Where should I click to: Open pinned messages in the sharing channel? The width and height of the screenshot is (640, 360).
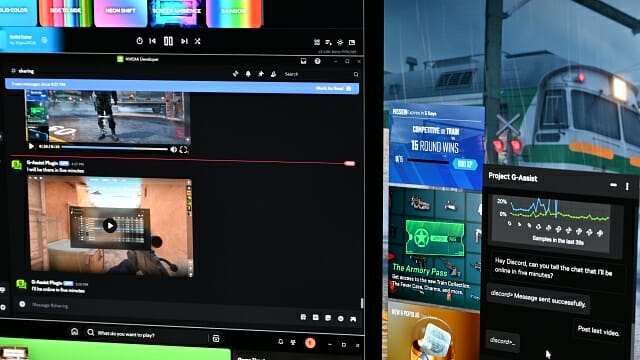(x=261, y=74)
